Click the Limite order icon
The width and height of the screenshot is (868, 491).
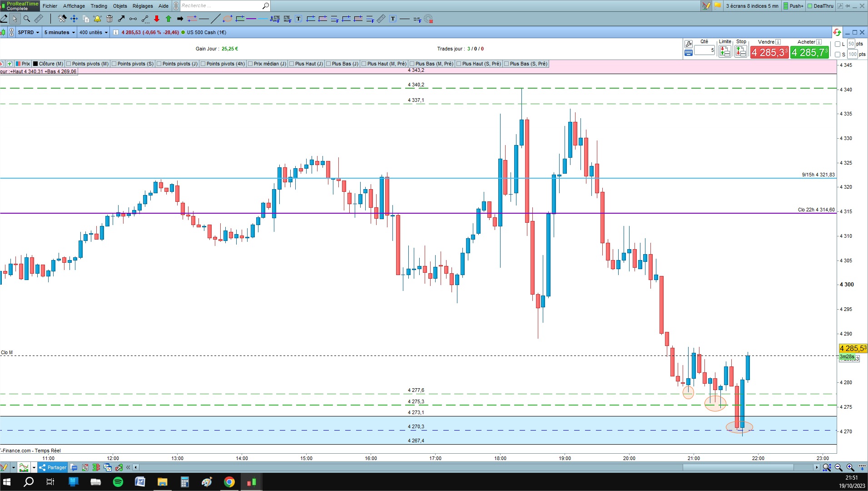click(725, 51)
